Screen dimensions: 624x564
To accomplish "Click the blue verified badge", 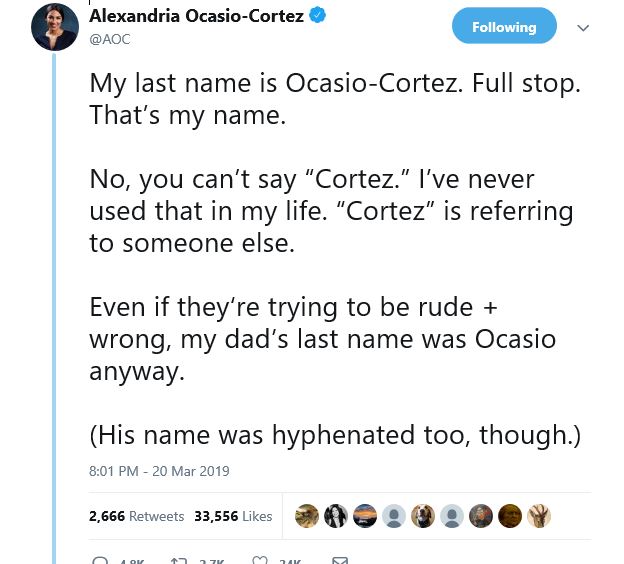I will [318, 15].
